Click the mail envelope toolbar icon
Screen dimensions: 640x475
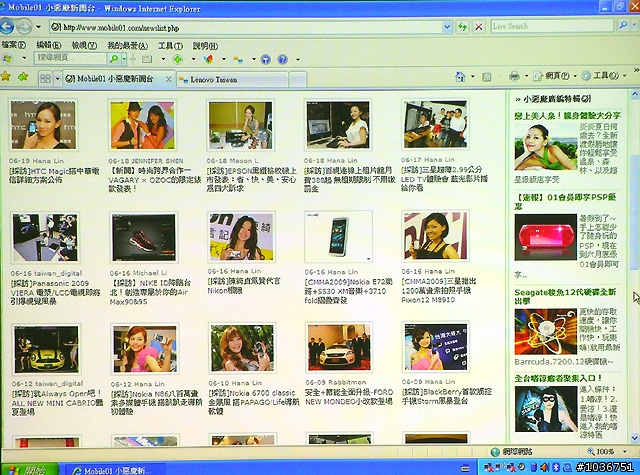(x=147, y=60)
